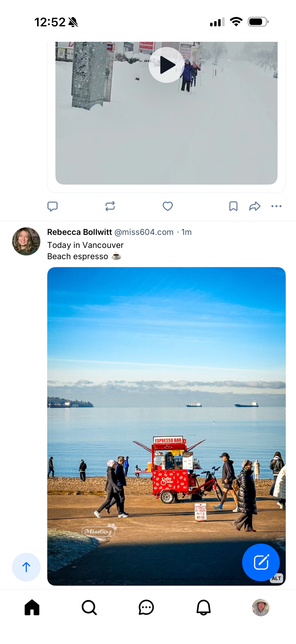This screenshot has height=644, width=296.
Task: Reply to the snow video post
Action: (x=52, y=206)
